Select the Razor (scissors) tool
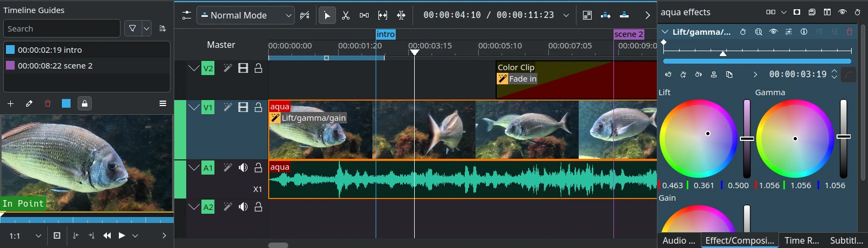This screenshot has width=868, height=248. (x=346, y=15)
